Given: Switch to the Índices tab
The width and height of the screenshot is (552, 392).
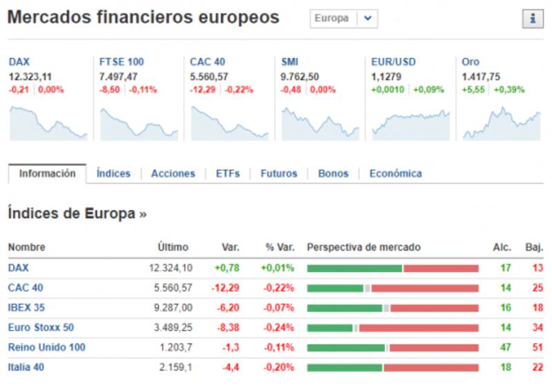Looking at the screenshot, I should coord(113,174).
